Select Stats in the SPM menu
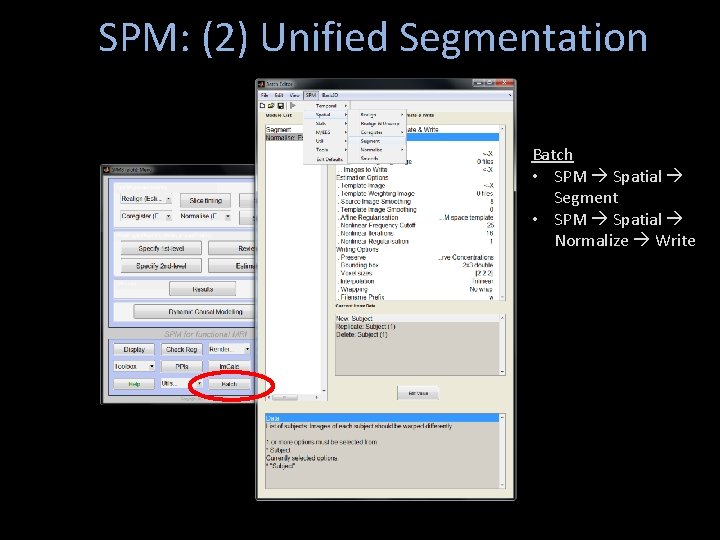This screenshot has width=720, height=540. [x=326, y=124]
